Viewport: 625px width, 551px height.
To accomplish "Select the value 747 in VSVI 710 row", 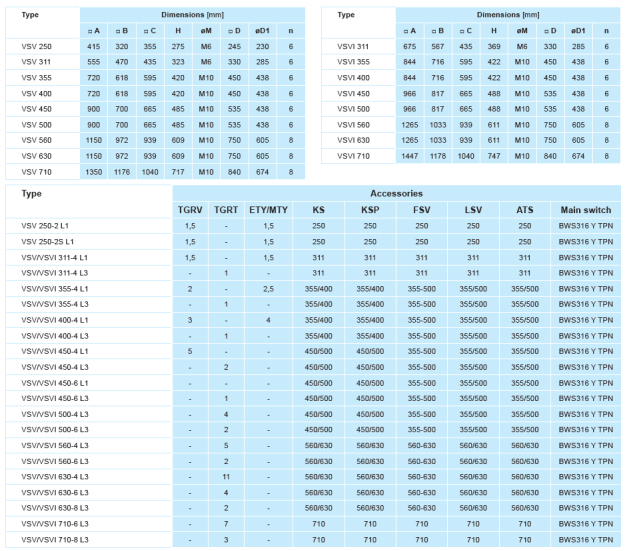I will [493, 156].
